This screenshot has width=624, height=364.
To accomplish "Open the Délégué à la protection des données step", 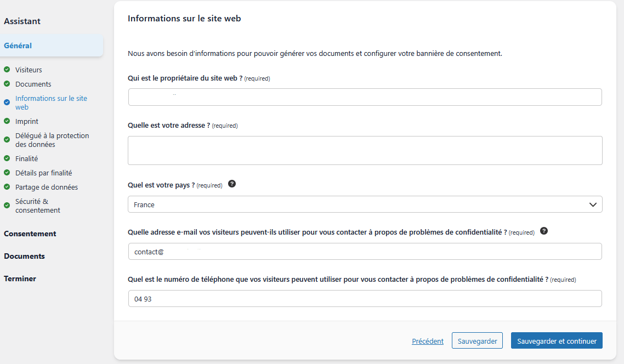I will click(52, 140).
